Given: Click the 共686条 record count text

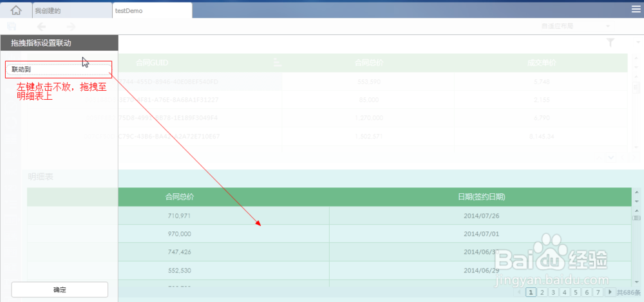Looking at the screenshot, I should pos(629,292).
